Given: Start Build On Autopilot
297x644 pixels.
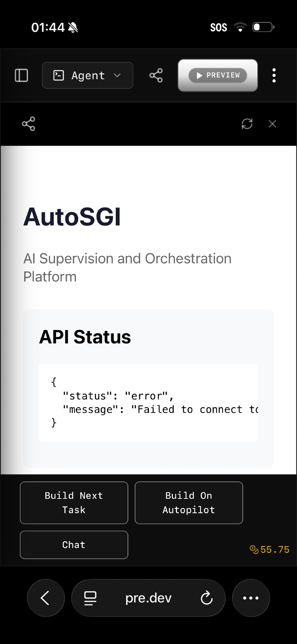Looking at the screenshot, I should coord(189,502).
